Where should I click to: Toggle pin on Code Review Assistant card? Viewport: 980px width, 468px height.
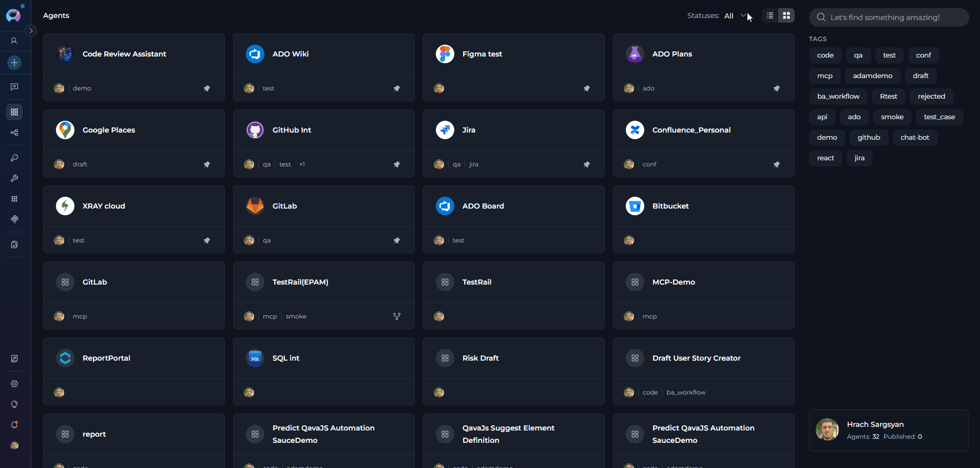coord(207,88)
